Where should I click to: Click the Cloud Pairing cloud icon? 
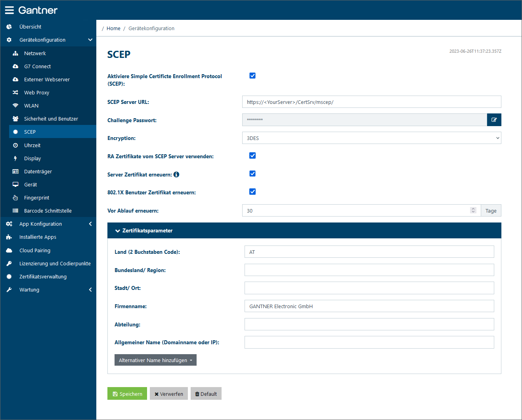[9, 250]
